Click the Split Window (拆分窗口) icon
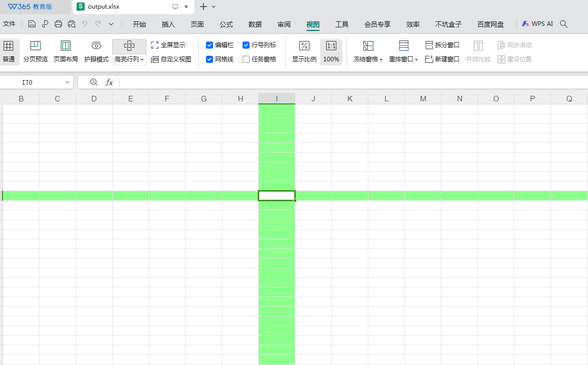The width and height of the screenshot is (588, 365). click(x=429, y=45)
